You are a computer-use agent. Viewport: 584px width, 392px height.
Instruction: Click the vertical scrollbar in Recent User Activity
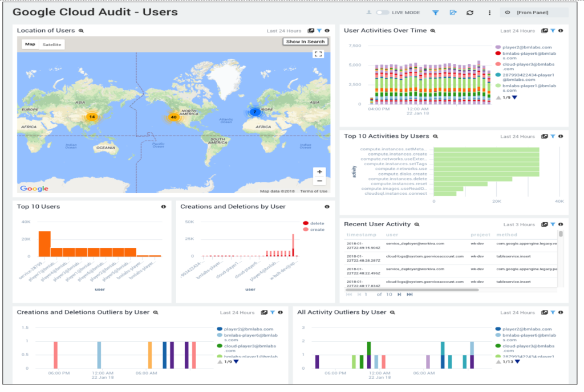pos(561,234)
